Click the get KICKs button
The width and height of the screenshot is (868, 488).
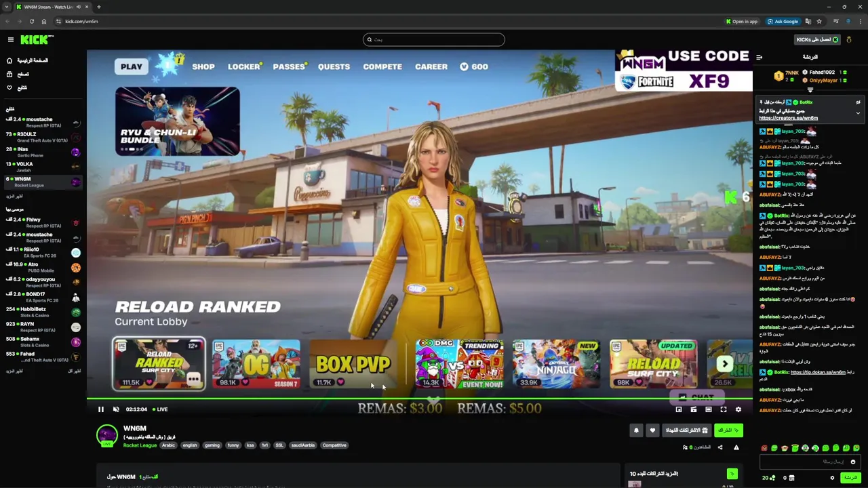click(x=817, y=39)
